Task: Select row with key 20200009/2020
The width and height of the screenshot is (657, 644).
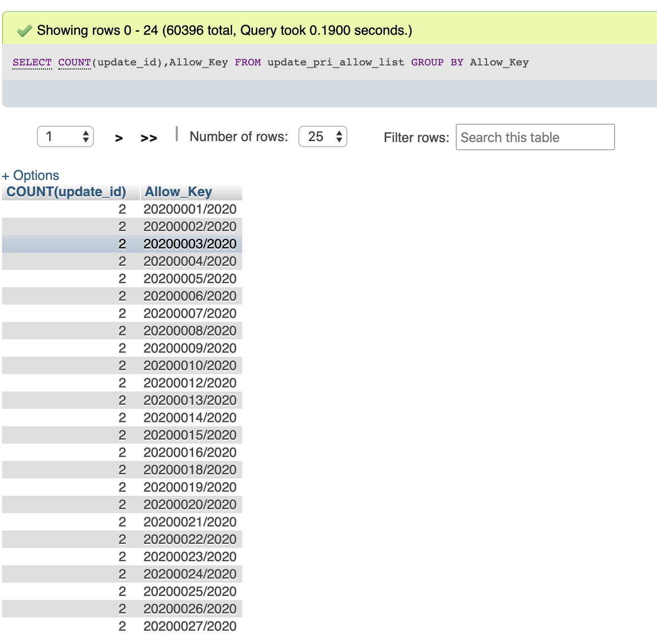Action: tap(122, 348)
